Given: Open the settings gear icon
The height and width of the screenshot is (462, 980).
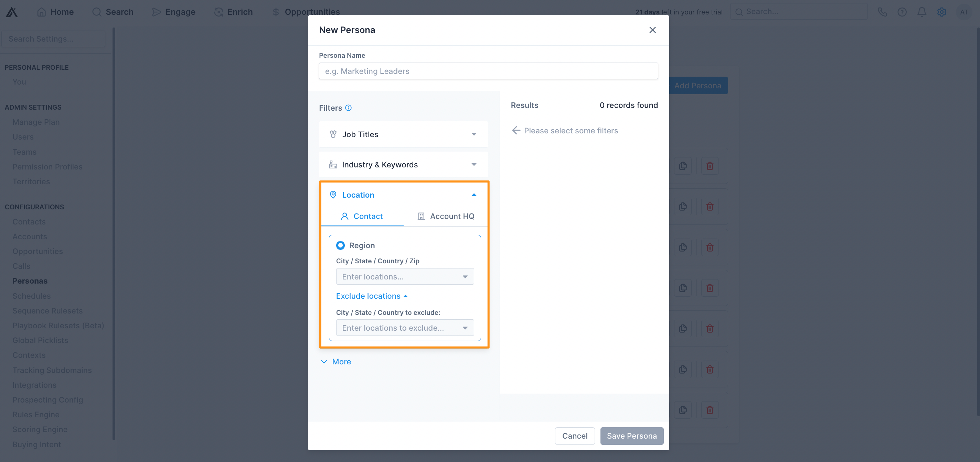Looking at the screenshot, I should tap(941, 12).
